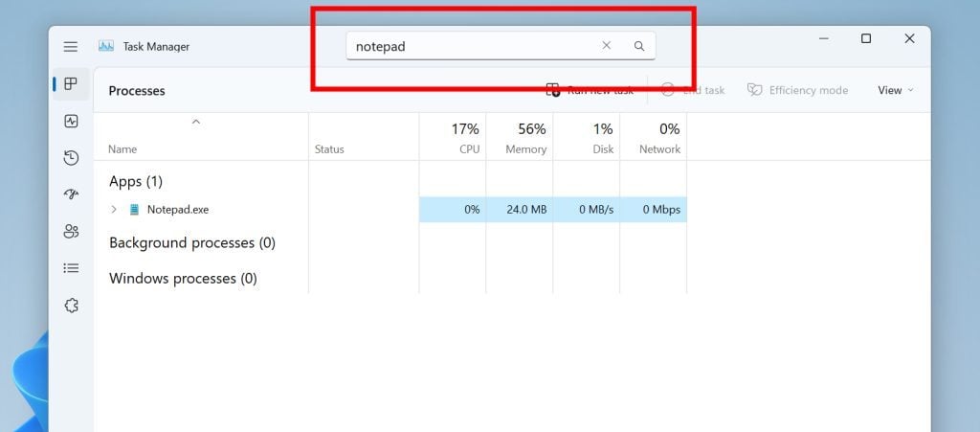This screenshot has height=432, width=980.
Task: Sort by the Status column header
Action: click(329, 149)
